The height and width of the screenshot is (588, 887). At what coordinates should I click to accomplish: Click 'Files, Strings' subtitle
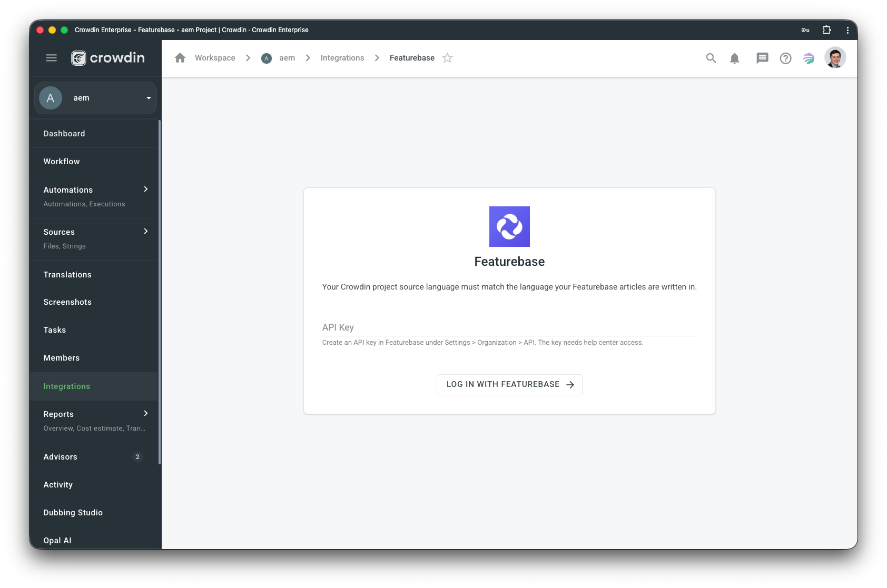pyautogui.click(x=64, y=246)
